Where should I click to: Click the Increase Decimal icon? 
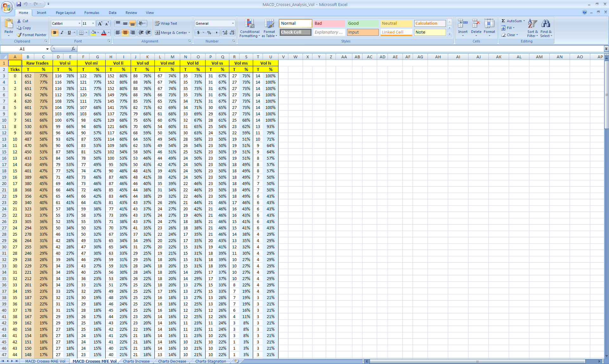(225, 33)
